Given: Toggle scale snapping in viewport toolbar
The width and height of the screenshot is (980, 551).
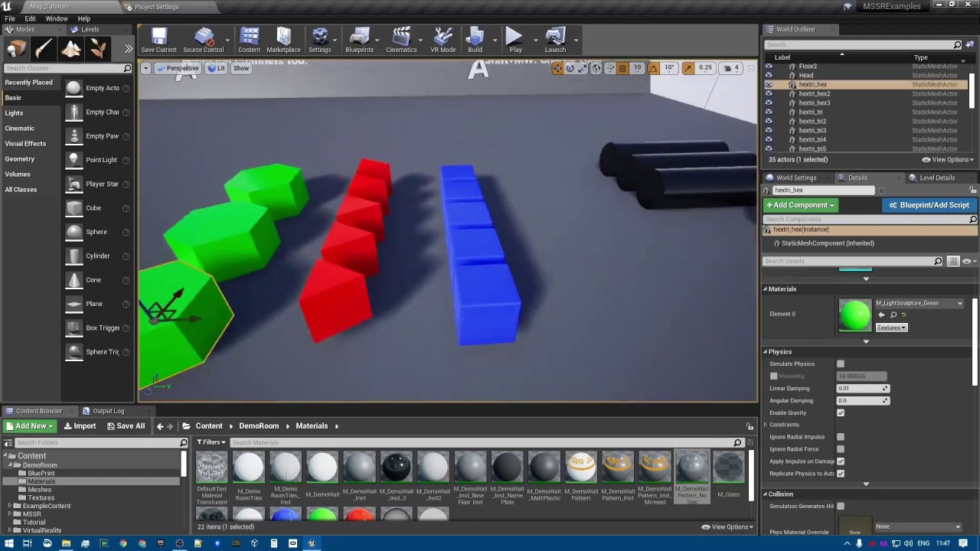Looking at the screenshot, I should [688, 68].
